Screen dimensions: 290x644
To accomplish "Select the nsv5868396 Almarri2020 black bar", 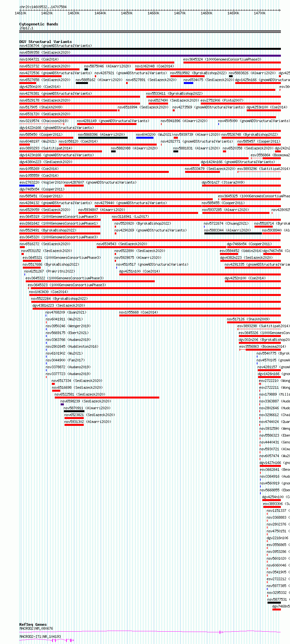I will (x=103, y=138).
